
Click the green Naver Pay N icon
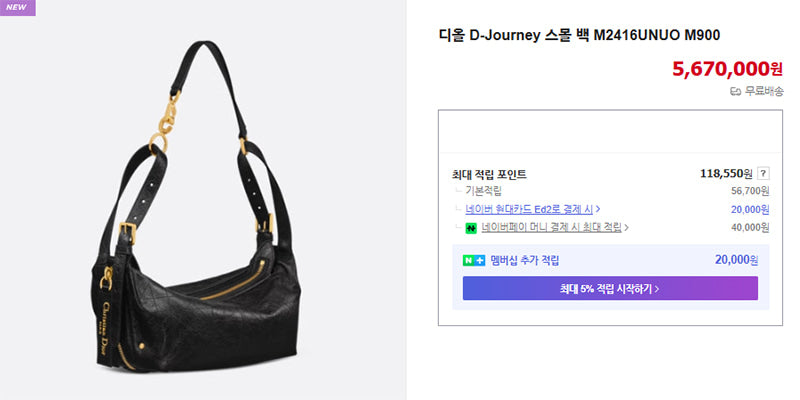point(471,228)
